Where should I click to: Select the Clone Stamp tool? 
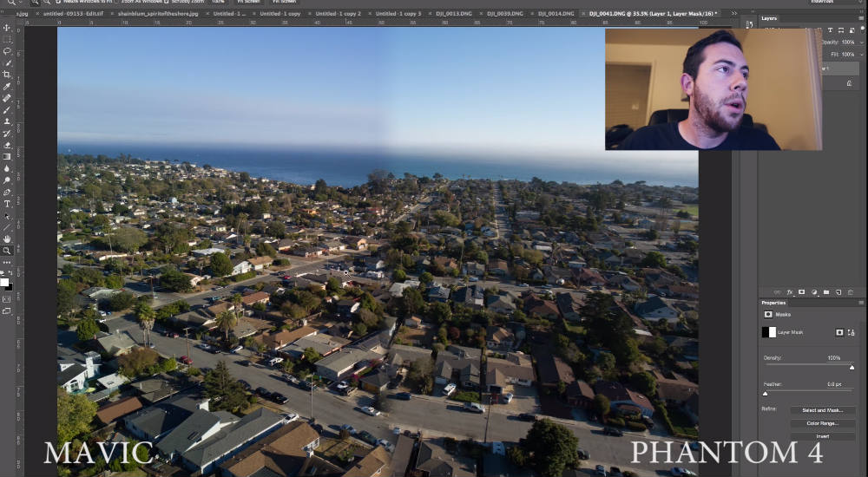tap(7, 121)
